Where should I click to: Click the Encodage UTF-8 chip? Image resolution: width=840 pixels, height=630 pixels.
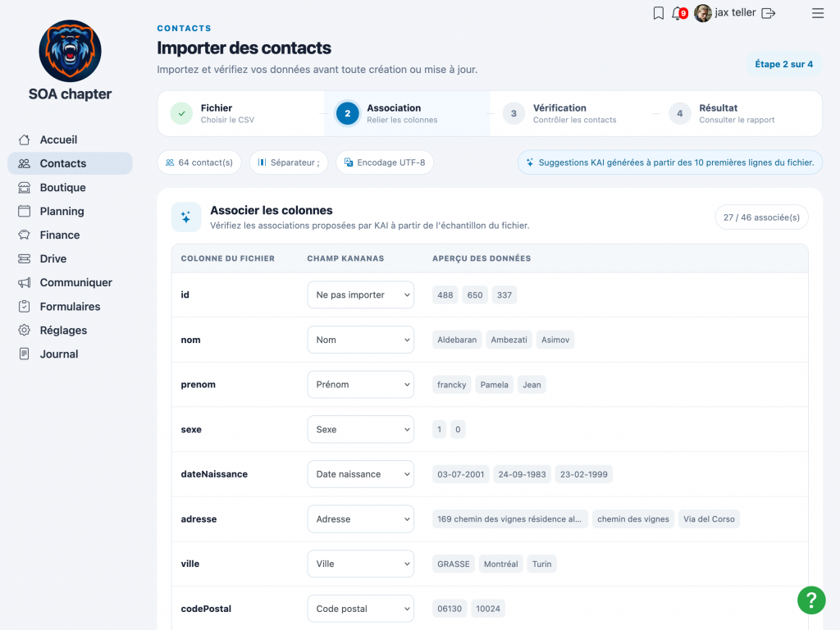click(385, 162)
